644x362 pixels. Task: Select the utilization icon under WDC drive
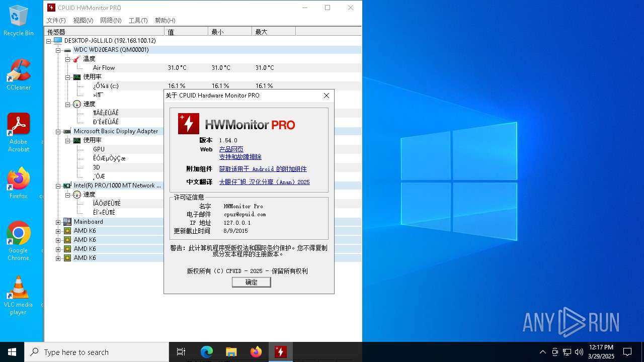pyautogui.click(x=76, y=77)
